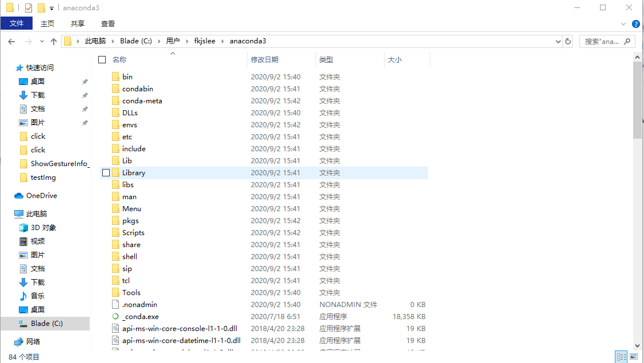Click icon of api-ms-win-core-datetime-l1-1-0.dll

(x=115, y=340)
